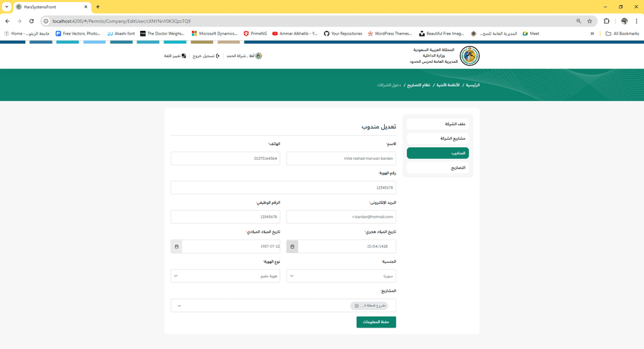The width and height of the screenshot is (644, 349).
Task: Open the Beautiful Free Images bookmark
Action: coord(441,34)
